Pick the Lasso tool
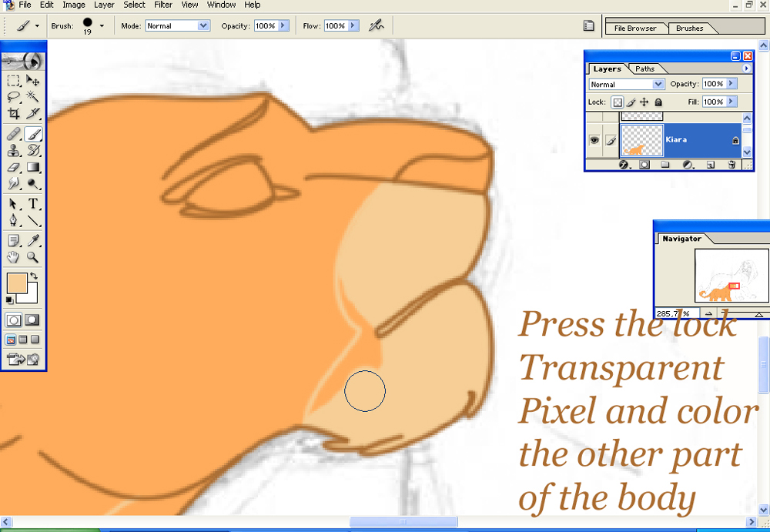Screen dimensions: 770x532 pyautogui.click(x=14, y=96)
